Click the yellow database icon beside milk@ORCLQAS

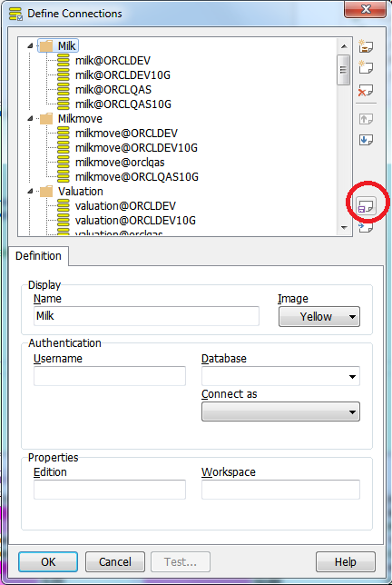(64, 90)
